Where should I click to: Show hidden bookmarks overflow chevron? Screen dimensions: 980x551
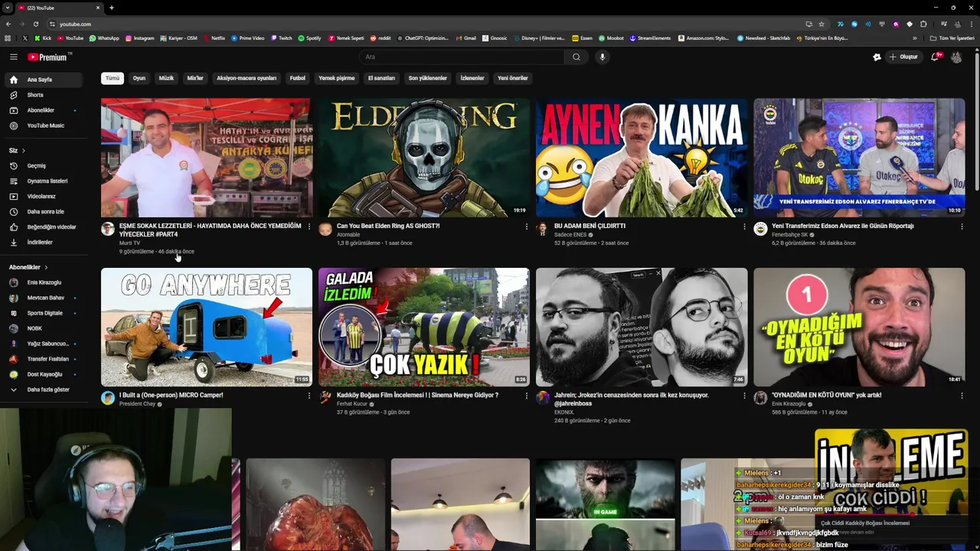click(914, 37)
